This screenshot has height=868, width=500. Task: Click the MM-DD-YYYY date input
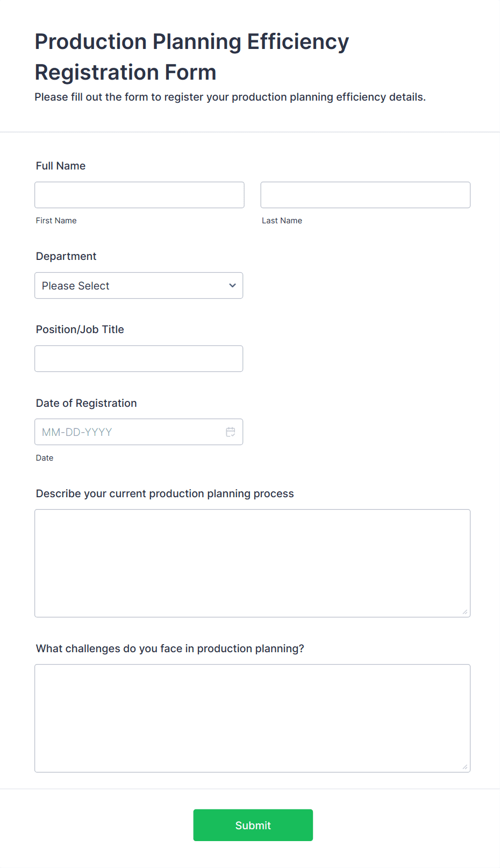pos(129,432)
